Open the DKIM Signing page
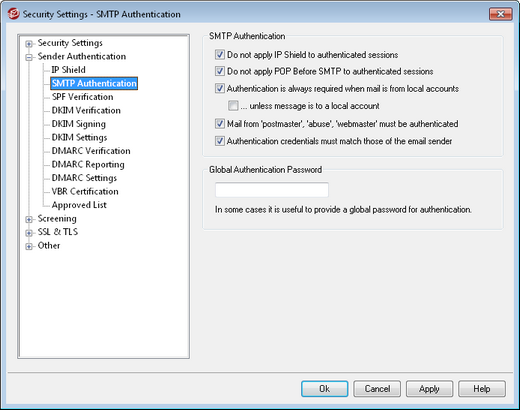The width and height of the screenshot is (520, 410). click(x=79, y=124)
